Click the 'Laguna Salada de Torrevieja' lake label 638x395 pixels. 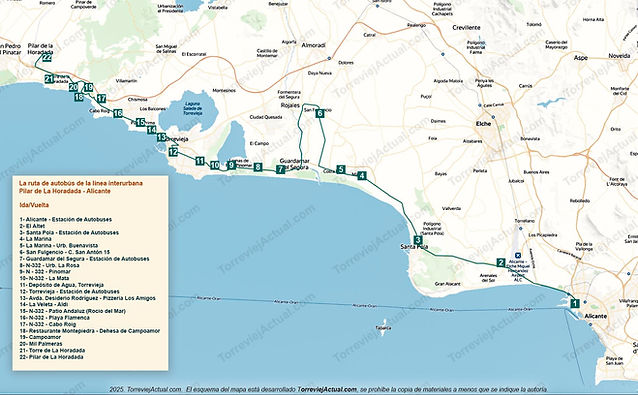pos(192,108)
